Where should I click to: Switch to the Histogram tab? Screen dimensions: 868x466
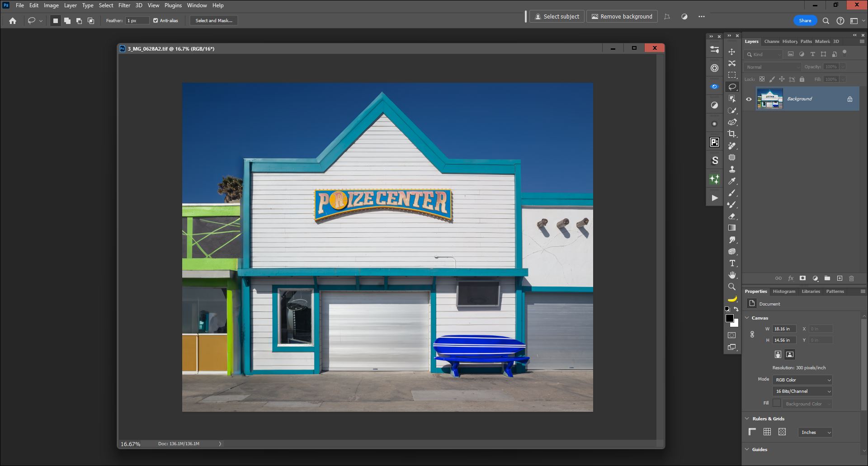tap(783, 292)
